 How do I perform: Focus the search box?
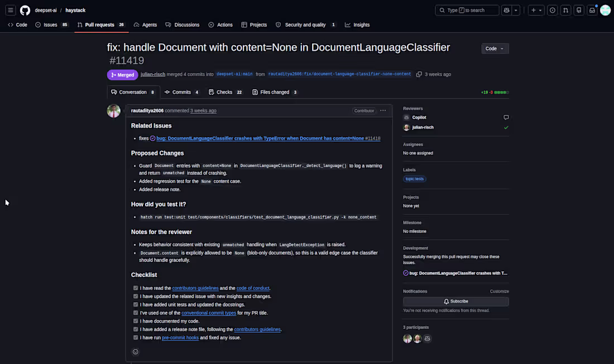(x=467, y=10)
